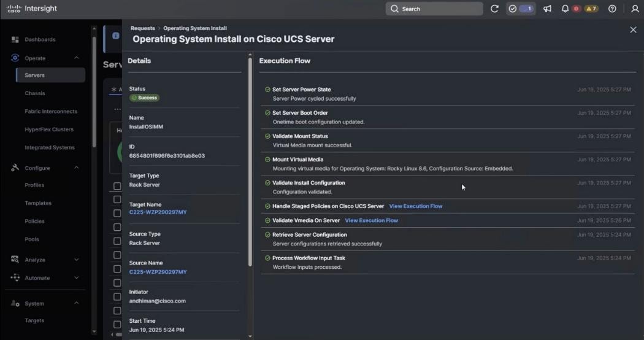Open Handle Staged Policies View Execution Flow
Image resolution: width=644 pixels, height=340 pixels.
point(415,206)
